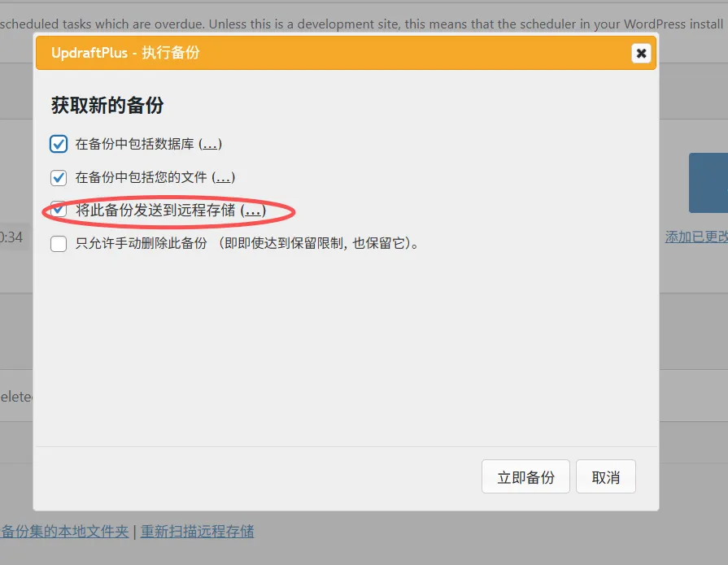Click the 获取新的备份 heading
Screen dimensions: 728x565
(x=107, y=106)
